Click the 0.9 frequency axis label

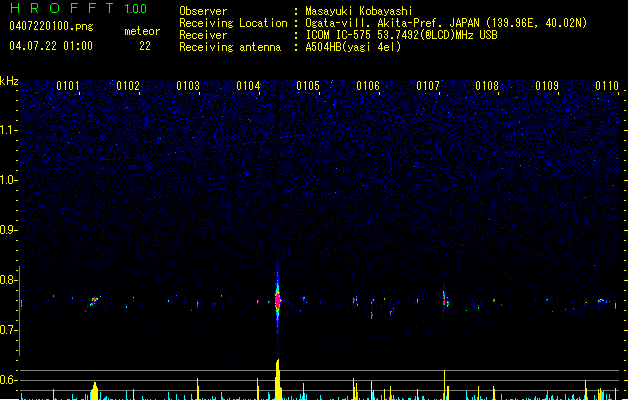(9, 230)
